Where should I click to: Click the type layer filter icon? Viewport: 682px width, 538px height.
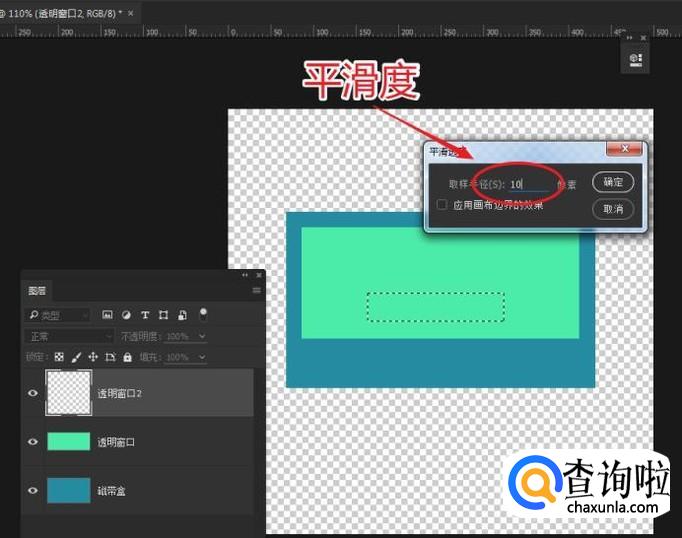pyautogui.click(x=145, y=315)
